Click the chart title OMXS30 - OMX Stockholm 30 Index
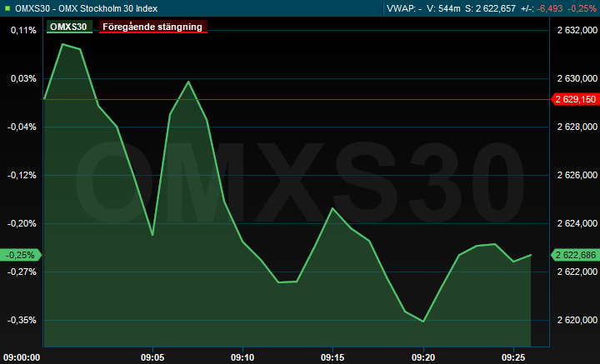Screen dimensions: 600x364 click(86, 8)
